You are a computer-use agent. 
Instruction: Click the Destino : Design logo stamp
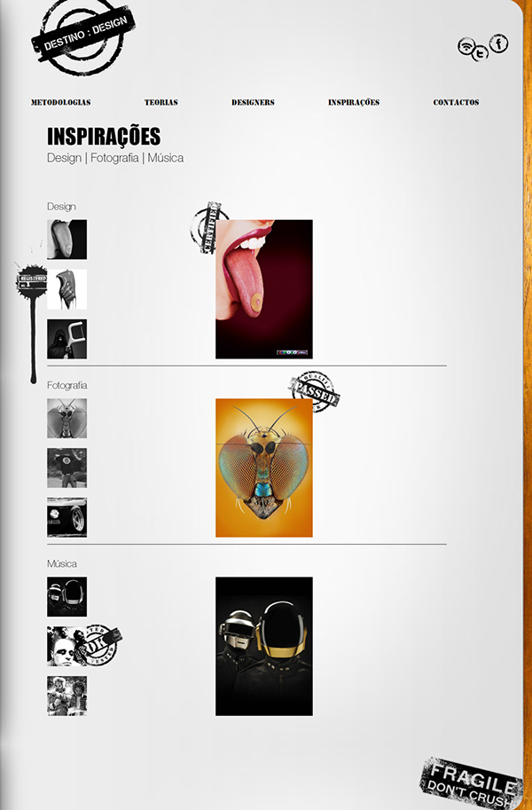(83, 35)
